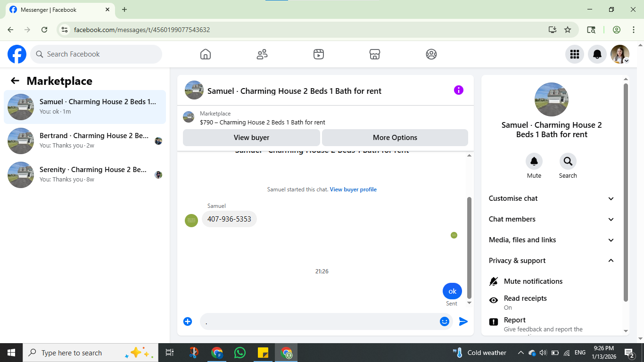
Task: Open Cold weather taskbar widget
Action: point(479,353)
